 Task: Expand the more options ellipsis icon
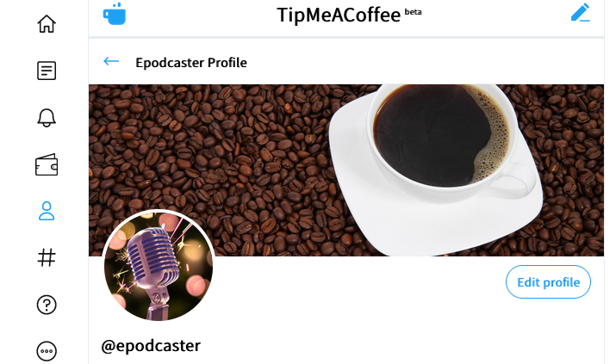(x=47, y=351)
